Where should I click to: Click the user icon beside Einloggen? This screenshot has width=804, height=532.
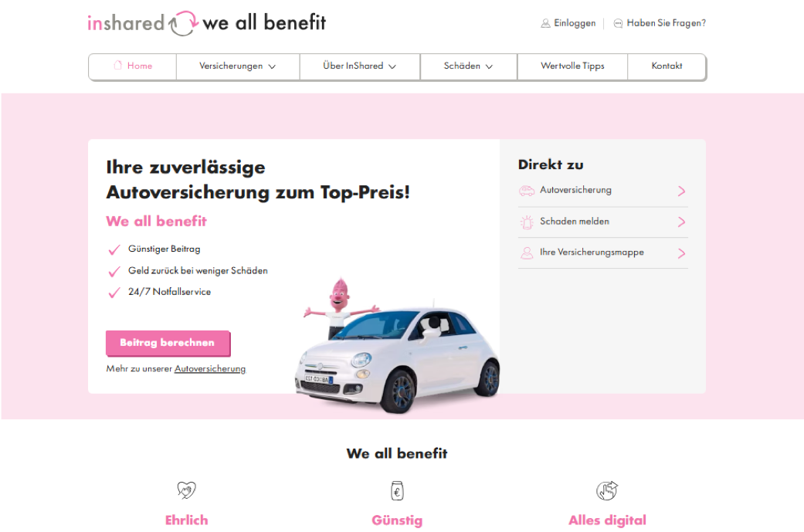coord(545,24)
